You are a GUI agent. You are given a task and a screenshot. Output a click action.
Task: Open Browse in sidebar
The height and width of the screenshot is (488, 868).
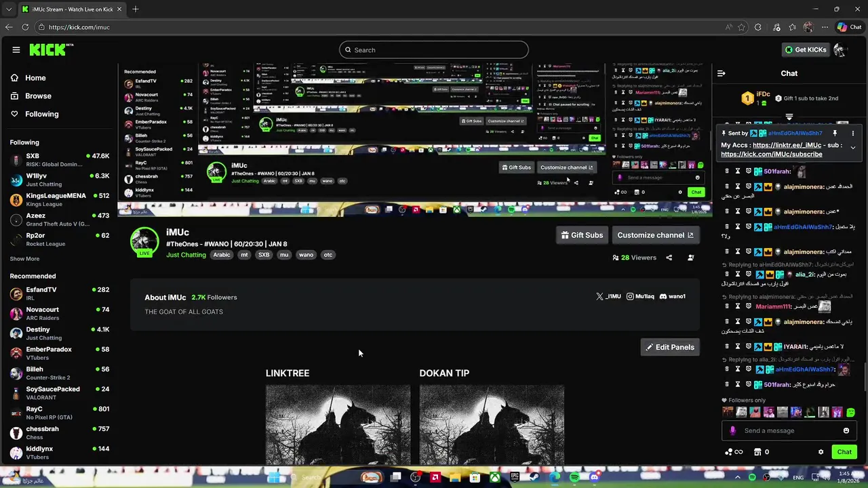click(x=31, y=96)
